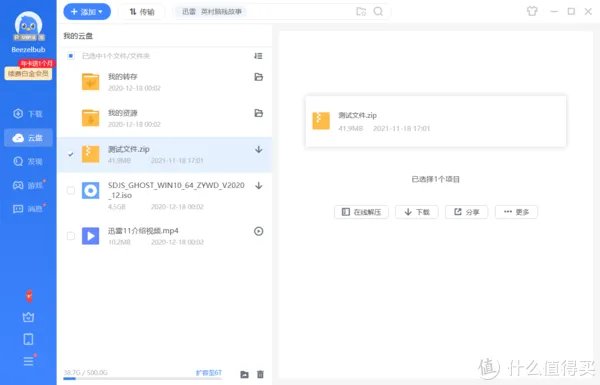Click the 我的转存 folder name
This screenshot has width=600, height=385.
[122, 77]
